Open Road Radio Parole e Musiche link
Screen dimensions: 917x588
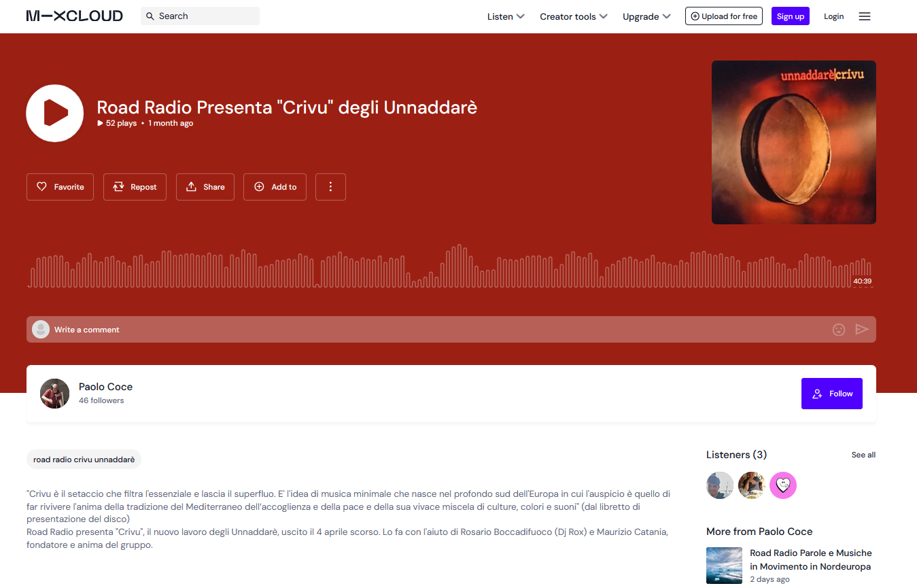811,559
